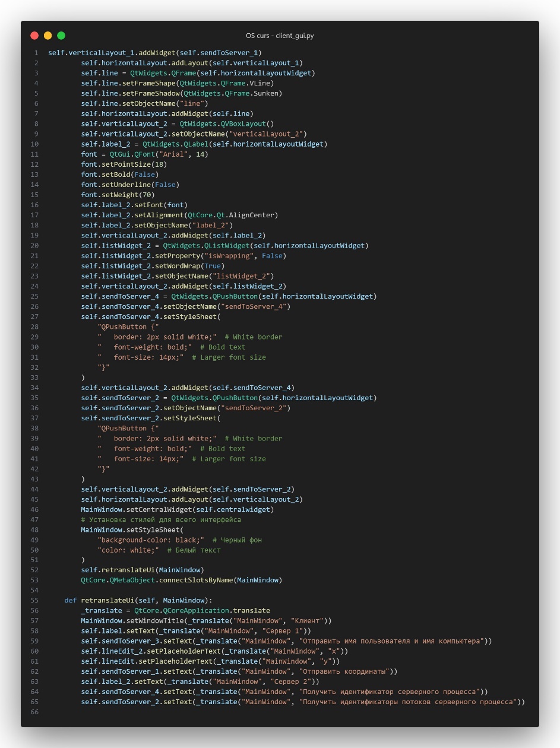Click the addWidget(self.sendToServer_1) first line
Screen dimensions: 560x748
tap(155, 53)
